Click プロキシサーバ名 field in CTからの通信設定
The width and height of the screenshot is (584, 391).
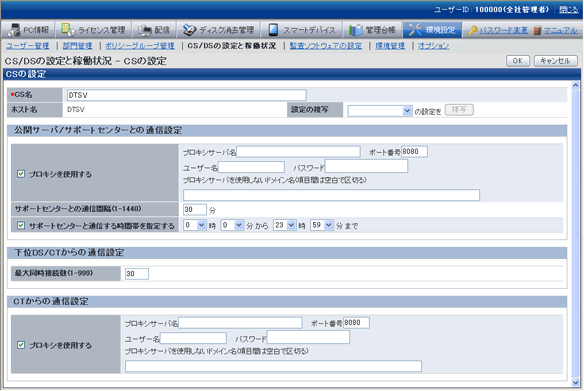click(x=240, y=323)
